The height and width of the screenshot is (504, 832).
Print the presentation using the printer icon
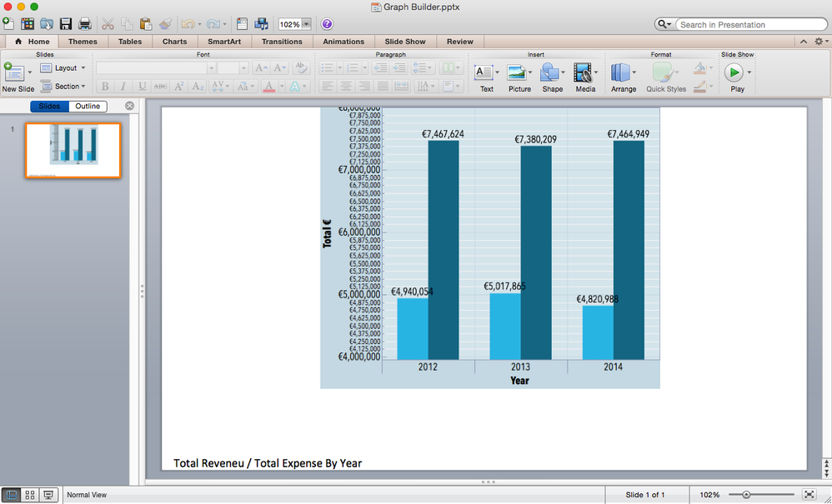pos(85,24)
